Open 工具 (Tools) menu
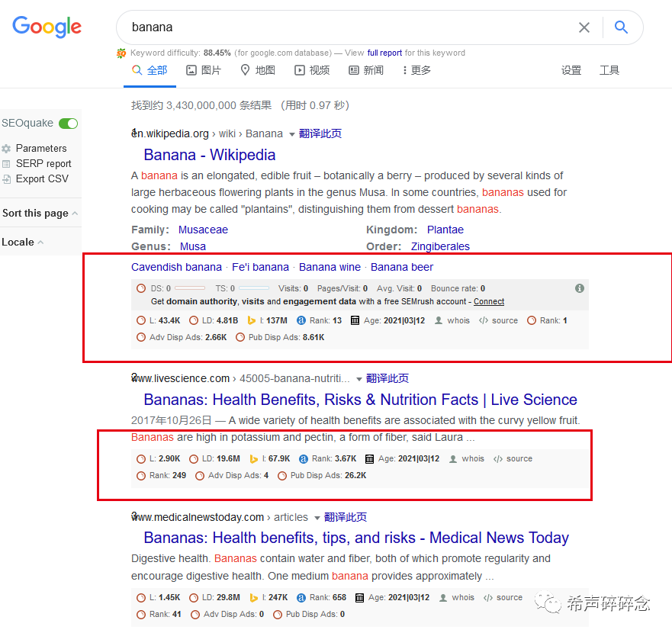Viewport: 672px width, 633px height. click(x=609, y=70)
